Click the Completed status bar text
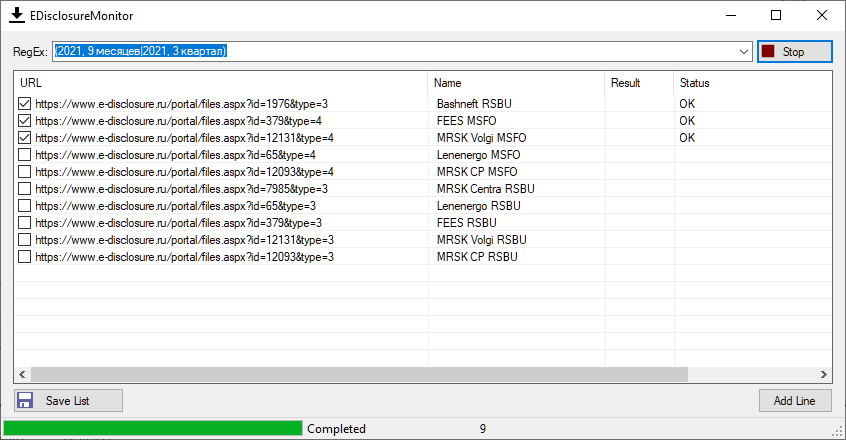Viewport: 846px width, 440px height. [336, 429]
